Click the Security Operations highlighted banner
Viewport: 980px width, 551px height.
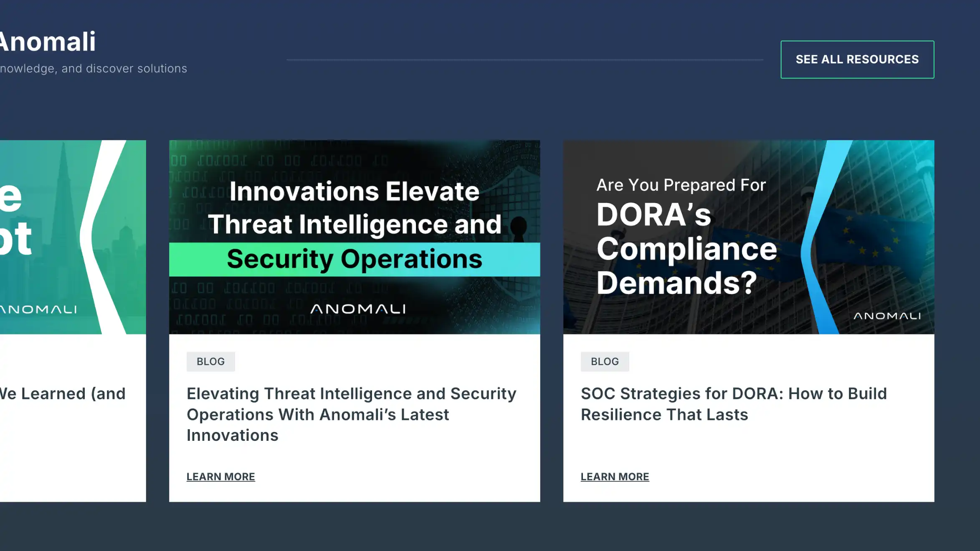pos(354,259)
